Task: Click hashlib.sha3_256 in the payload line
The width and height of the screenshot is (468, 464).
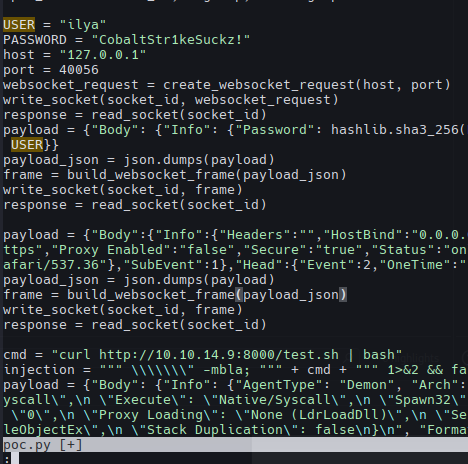Action: pos(395,130)
